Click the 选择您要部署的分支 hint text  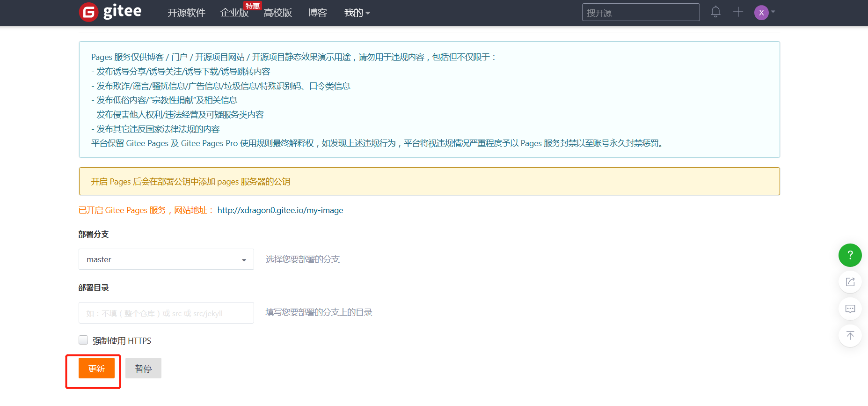(303, 259)
